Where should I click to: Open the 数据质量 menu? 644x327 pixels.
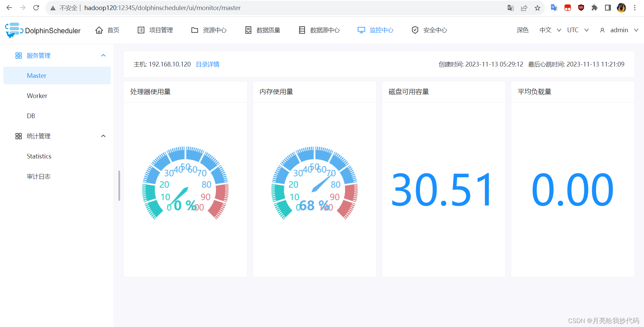coord(263,30)
